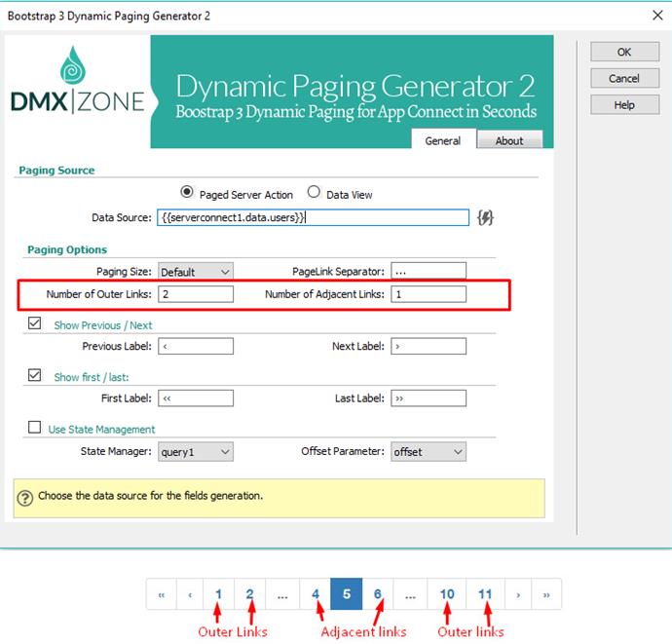This screenshot has height=644, width=672.
Task: Open page 6 in pagination
Action: pyautogui.click(x=378, y=594)
